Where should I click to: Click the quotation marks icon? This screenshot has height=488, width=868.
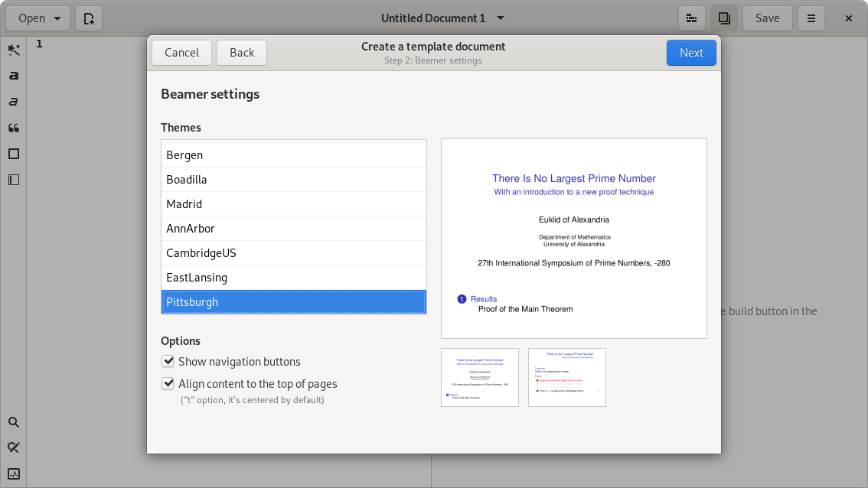click(13, 128)
